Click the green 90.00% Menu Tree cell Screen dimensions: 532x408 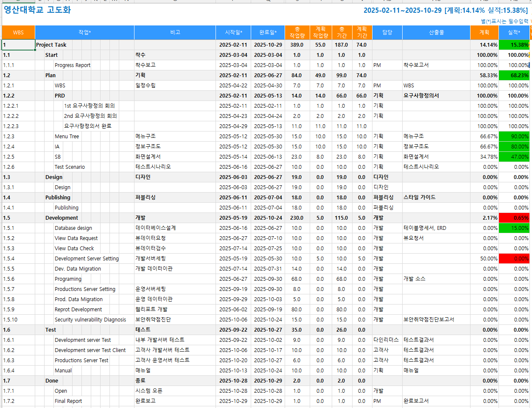(514, 137)
